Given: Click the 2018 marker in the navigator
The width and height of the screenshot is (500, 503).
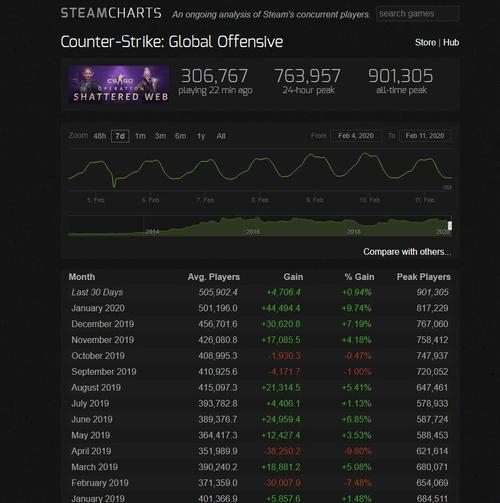Looking at the screenshot, I should coord(354,232).
